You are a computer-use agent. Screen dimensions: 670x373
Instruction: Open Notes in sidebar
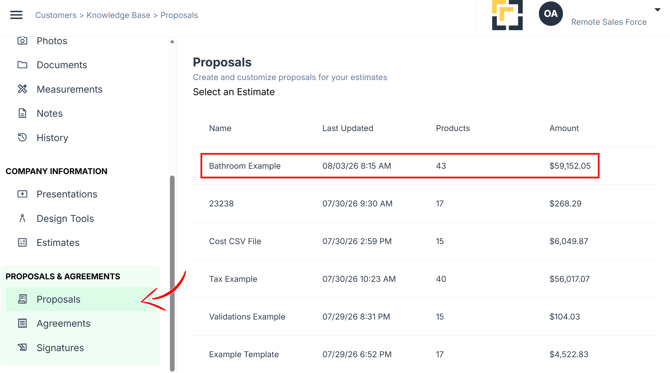point(49,113)
